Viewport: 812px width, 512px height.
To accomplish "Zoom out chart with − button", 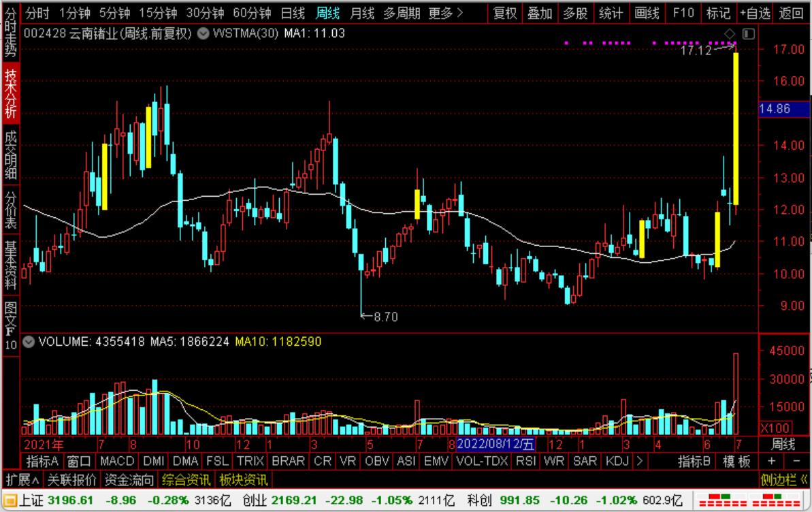I will coord(796,461).
